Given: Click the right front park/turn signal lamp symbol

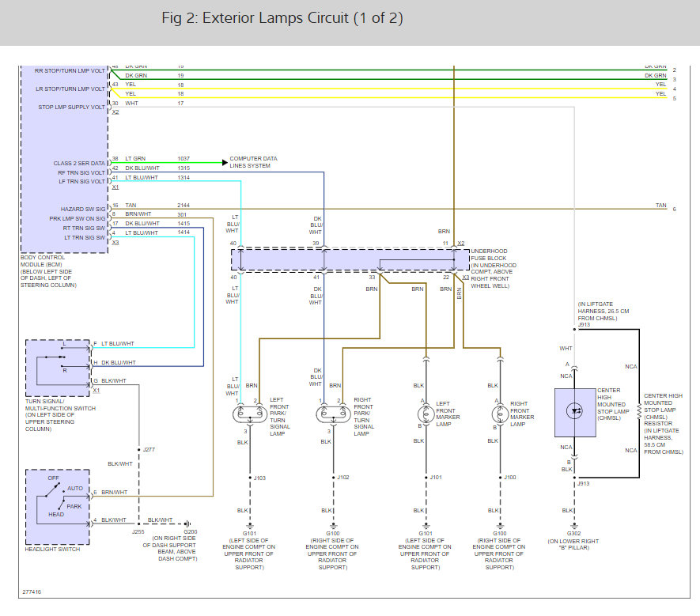Looking at the screenshot, I should pyautogui.click(x=334, y=414).
